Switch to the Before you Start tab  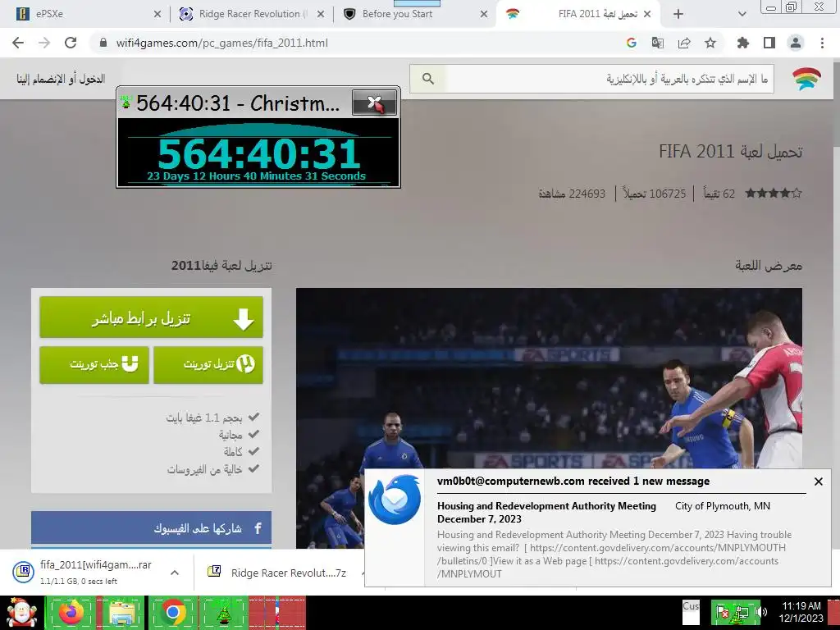click(x=413, y=14)
